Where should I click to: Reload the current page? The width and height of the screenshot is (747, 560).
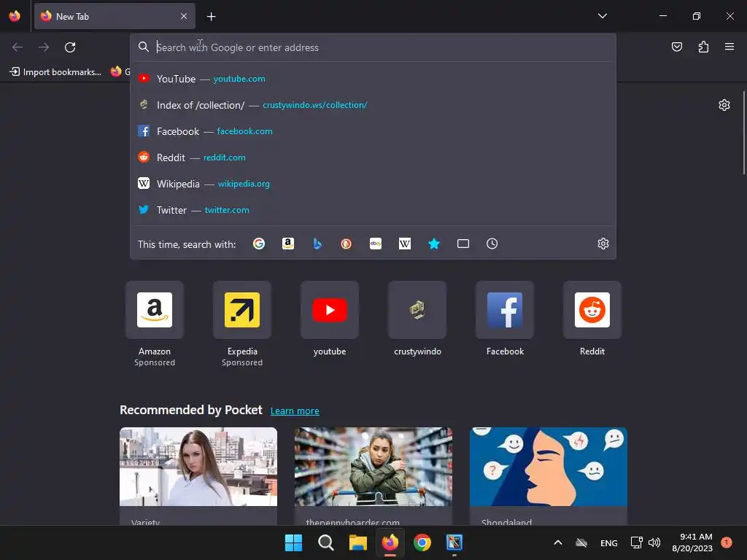[70, 47]
